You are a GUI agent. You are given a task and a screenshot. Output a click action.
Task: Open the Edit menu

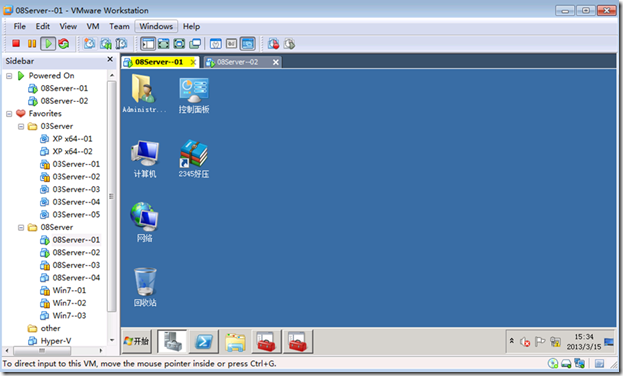43,26
